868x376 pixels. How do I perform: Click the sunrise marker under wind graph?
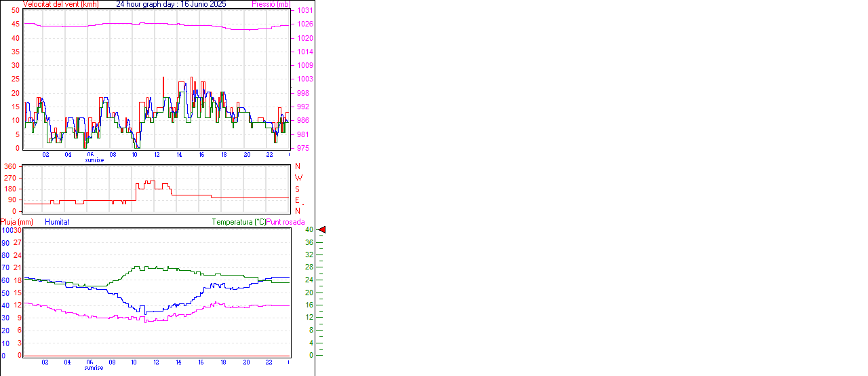click(94, 160)
